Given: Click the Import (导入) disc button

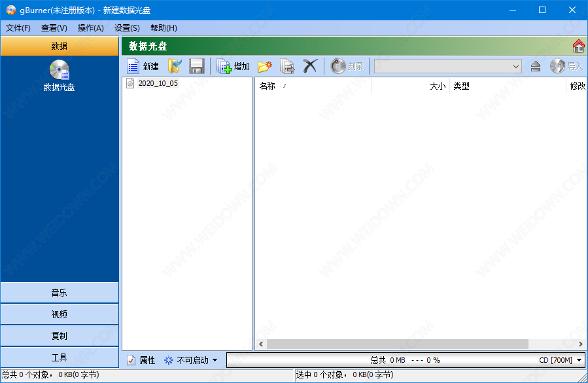Looking at the screenshot, I should 566,67.
